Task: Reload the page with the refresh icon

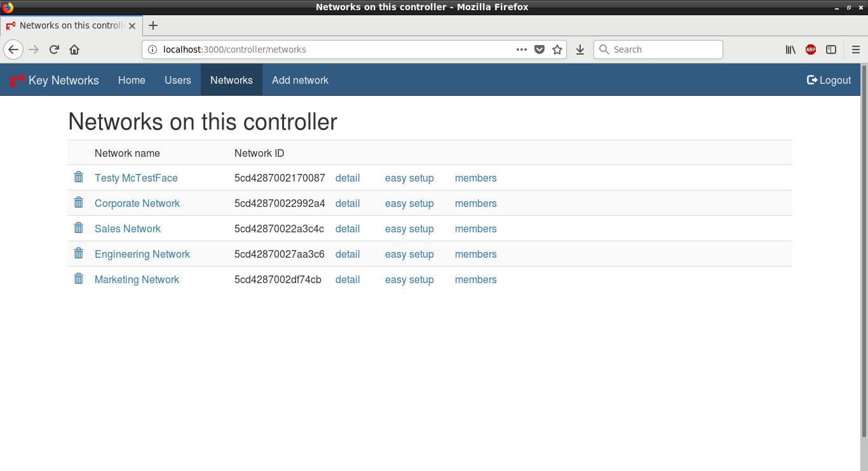Action: [54, 50]
